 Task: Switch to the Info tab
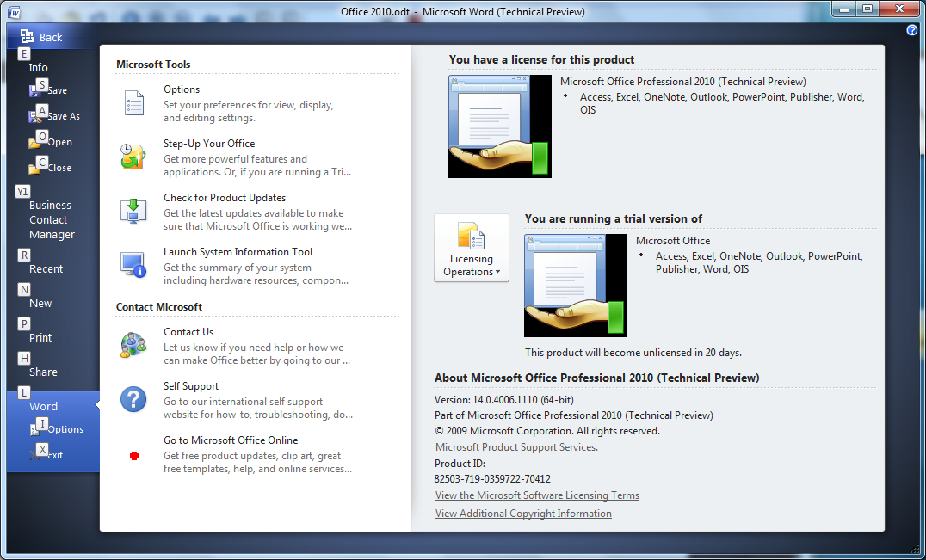37,67
